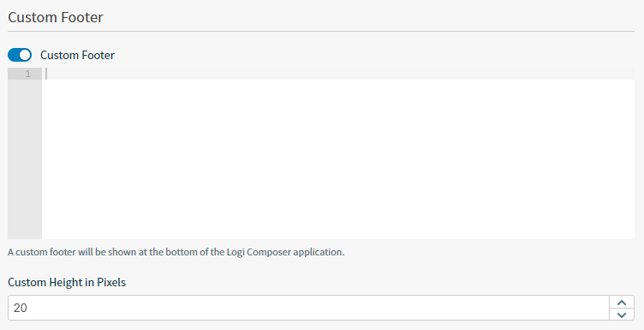The image size is (644, 330).
Task: Click the white knob of the footer switch
Action: click(25, 55)
